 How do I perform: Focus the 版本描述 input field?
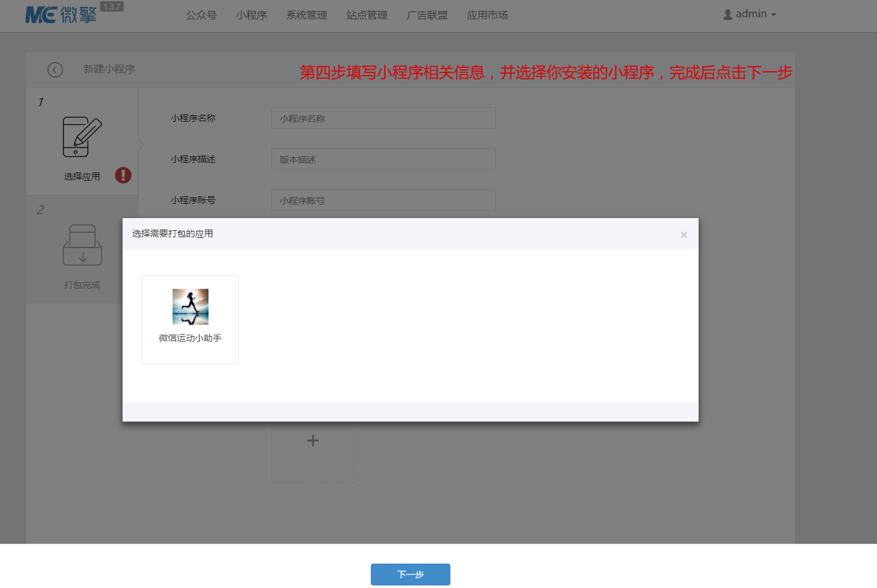pos(383,159)
